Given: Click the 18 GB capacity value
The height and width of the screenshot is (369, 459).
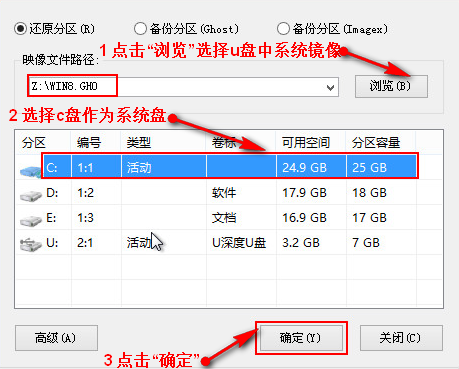Looking at the screenshot, I should click(369, 193).
